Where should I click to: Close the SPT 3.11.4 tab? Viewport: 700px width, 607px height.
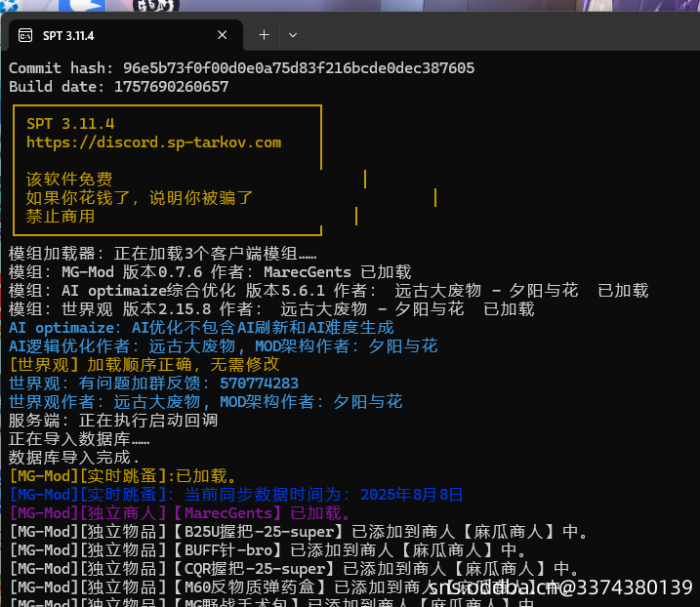[223, 35]
